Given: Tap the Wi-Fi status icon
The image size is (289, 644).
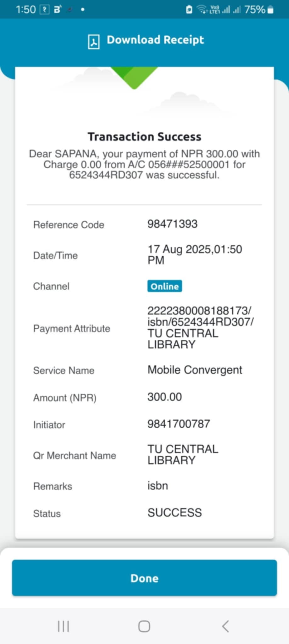Looking at the screenshot, I should click(202, 9).
